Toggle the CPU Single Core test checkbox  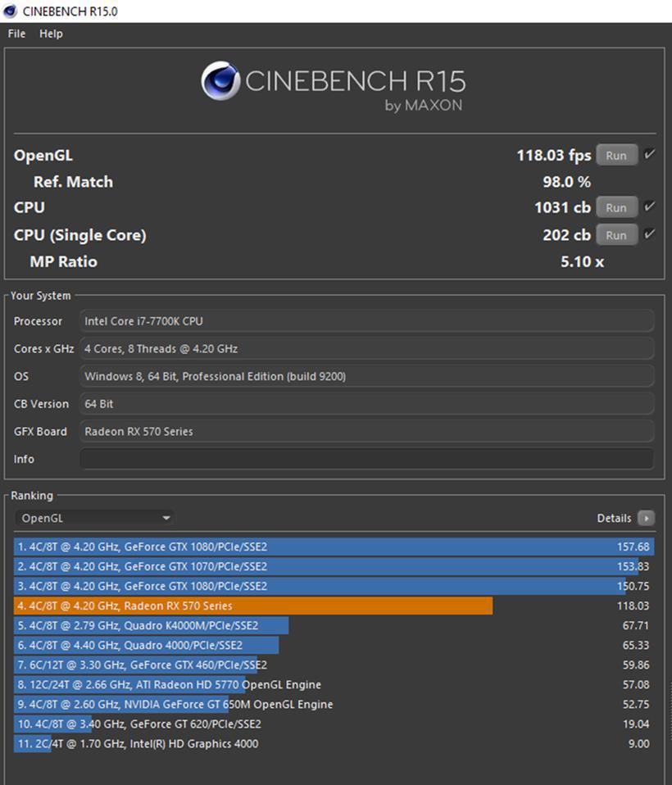650,234
